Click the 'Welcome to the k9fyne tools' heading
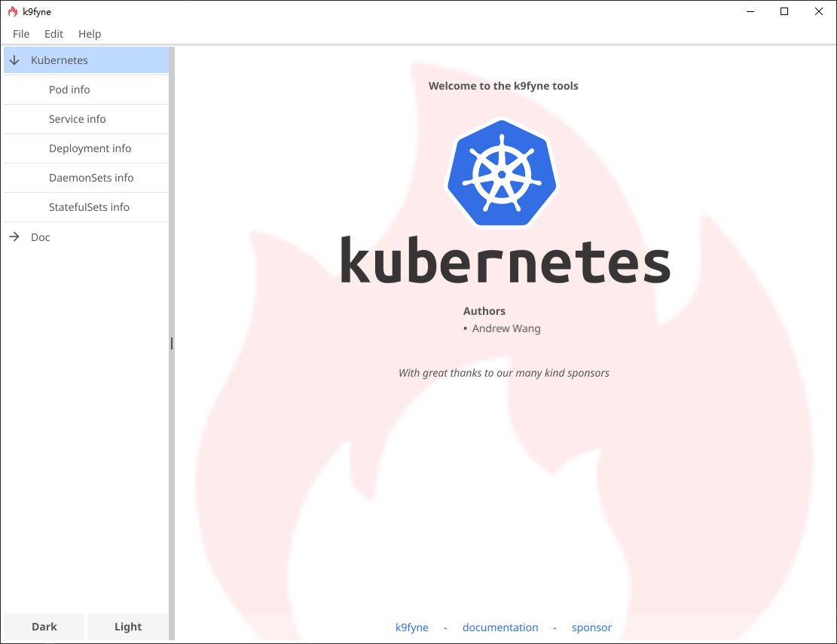Image resolution: width=837 pixels, height=644 pixels. coord(503,86)
